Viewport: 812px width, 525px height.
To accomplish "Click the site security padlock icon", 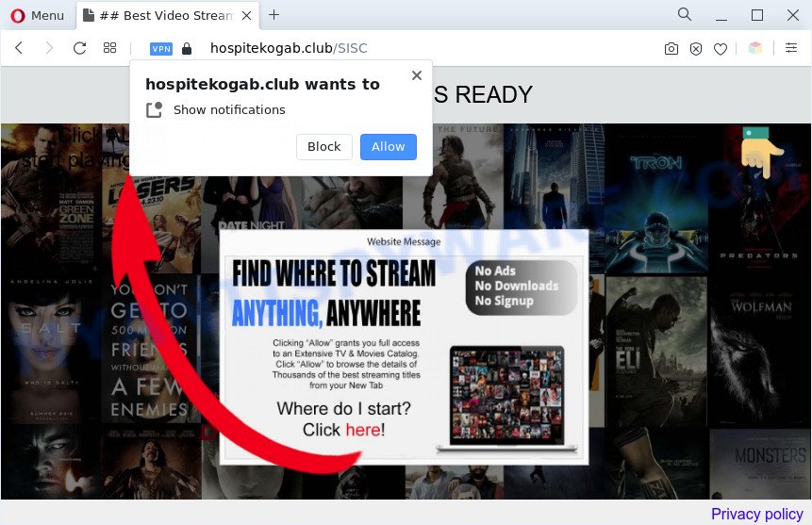I will pos(187,49).
